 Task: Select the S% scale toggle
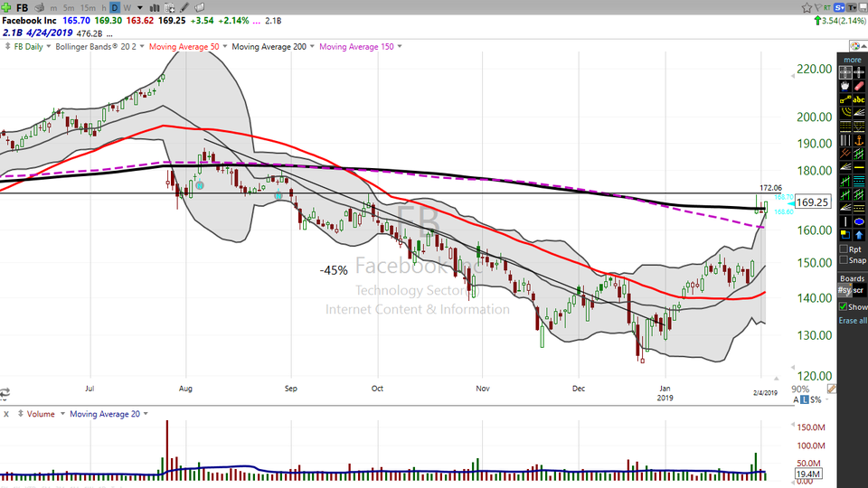(816, 399)
